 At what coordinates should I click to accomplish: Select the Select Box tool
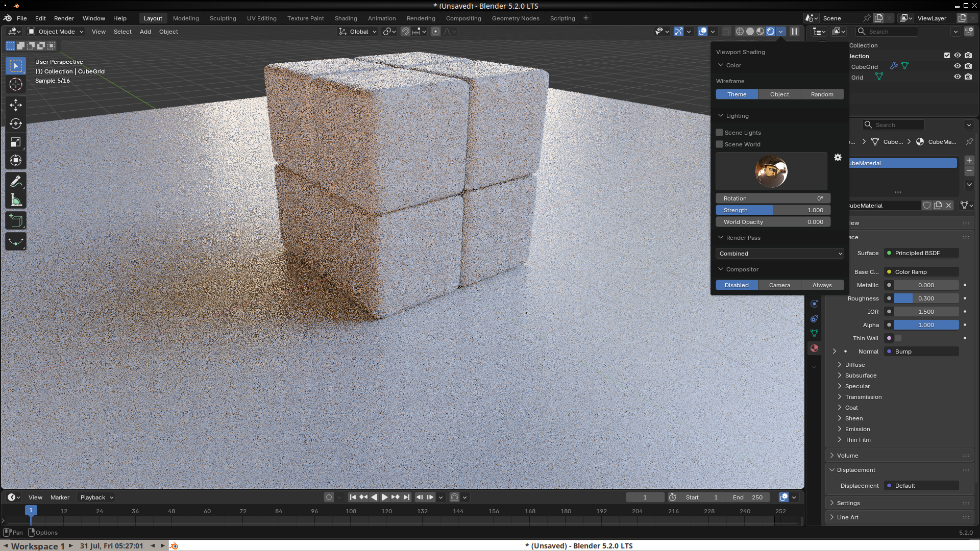tap(16, 66)
